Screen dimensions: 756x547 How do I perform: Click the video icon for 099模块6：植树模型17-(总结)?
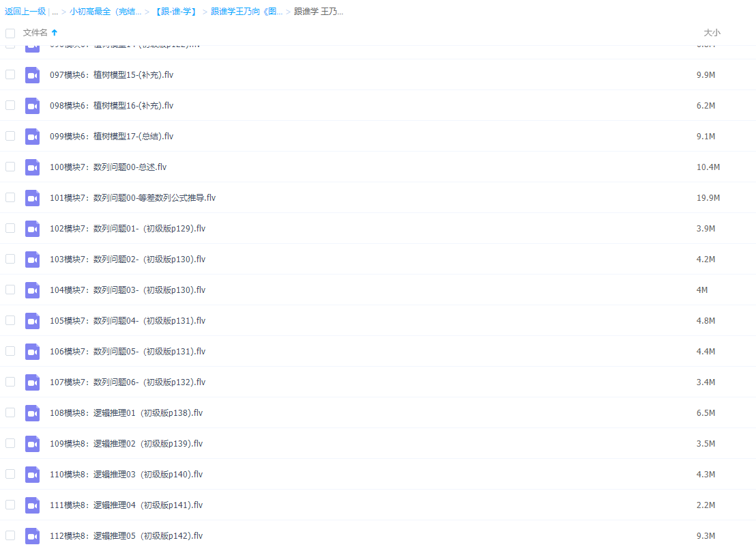(32, 136)
